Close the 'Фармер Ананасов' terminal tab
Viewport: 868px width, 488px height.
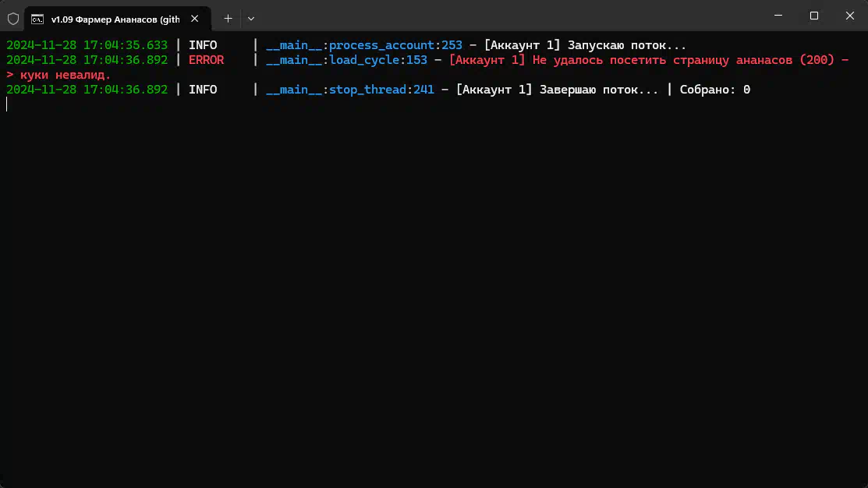pos(195,19)
